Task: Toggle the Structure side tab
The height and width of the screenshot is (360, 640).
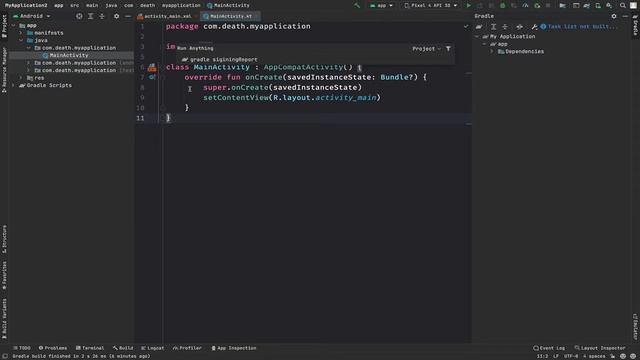Action: point(4,239)
